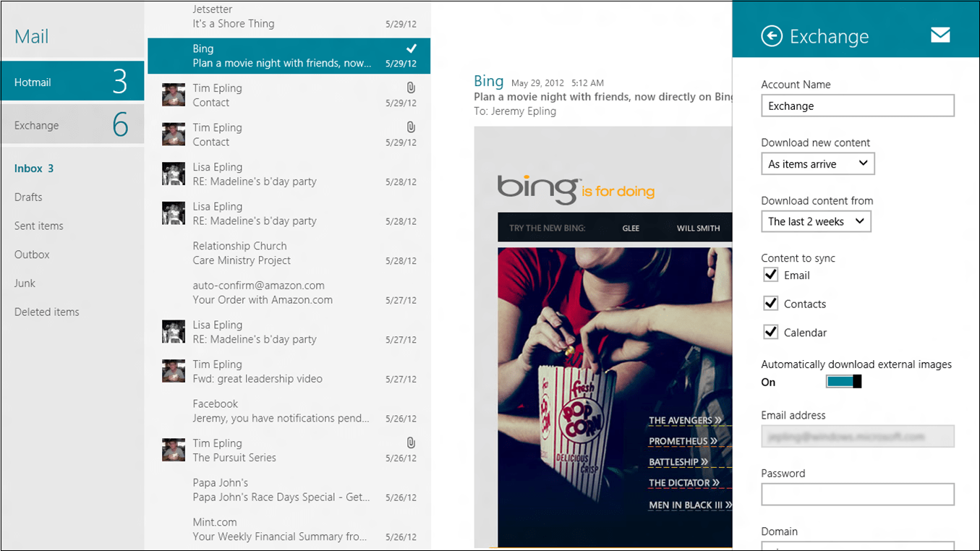Viewport: 980px width, 551px height.
Task: Click MEN IN BLACK III link
Action: (x=690, y=505)
